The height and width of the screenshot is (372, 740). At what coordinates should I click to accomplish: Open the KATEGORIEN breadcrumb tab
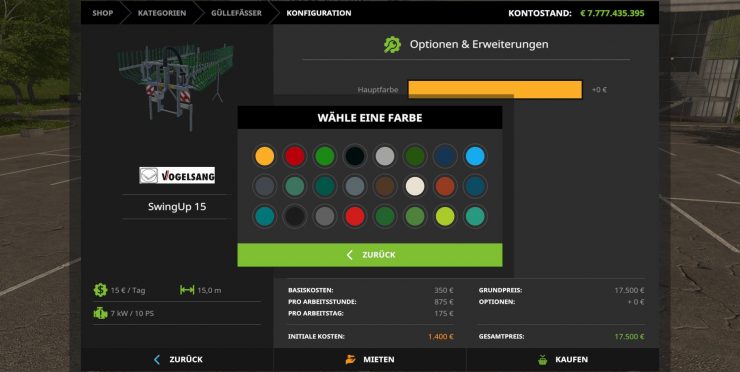pyautogui.click(x=162, y=13)
